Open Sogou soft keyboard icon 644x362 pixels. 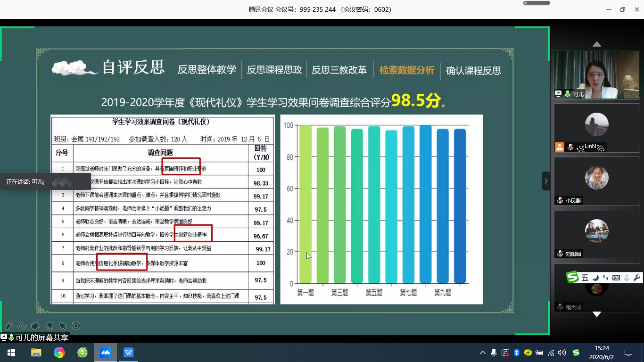(616, 278)
